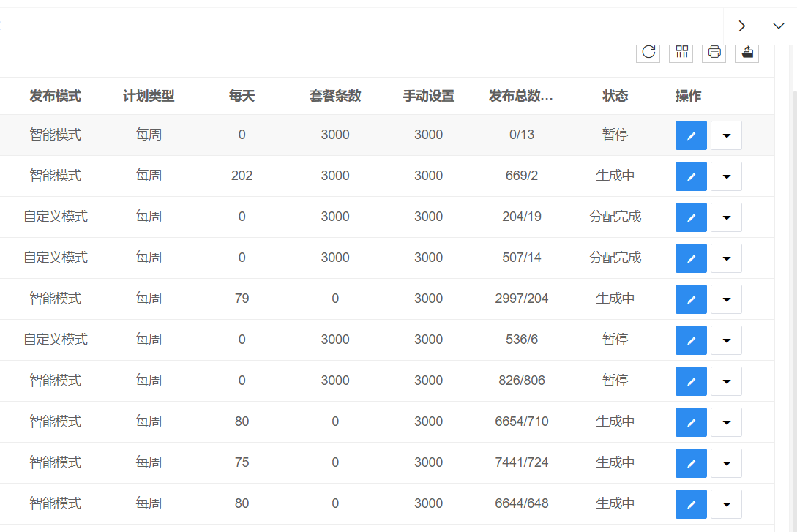Select the 536/6 publish total cell
Screen dimensions: 797x532
(522, 340)
